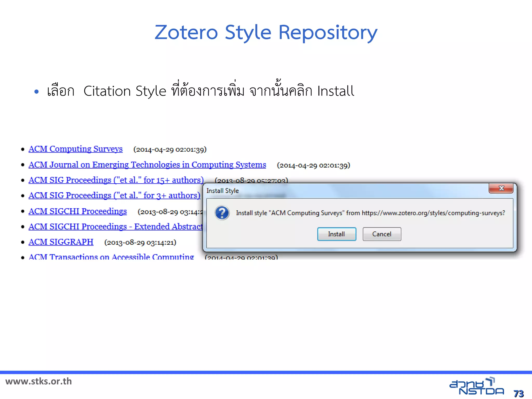Open ACM Transactions on Accessible Computing link

click(x=111, y=257)
